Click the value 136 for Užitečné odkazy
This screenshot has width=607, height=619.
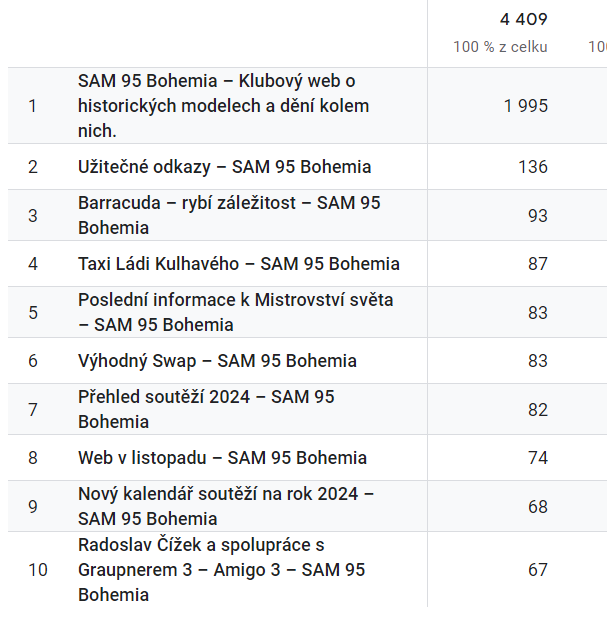click(x=533, y=167)
